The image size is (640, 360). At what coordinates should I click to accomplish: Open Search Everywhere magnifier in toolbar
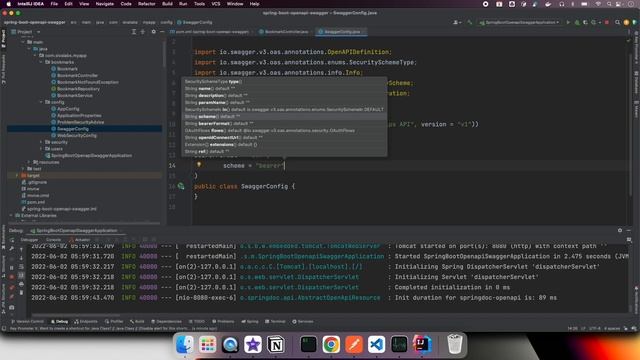[617, 22]
